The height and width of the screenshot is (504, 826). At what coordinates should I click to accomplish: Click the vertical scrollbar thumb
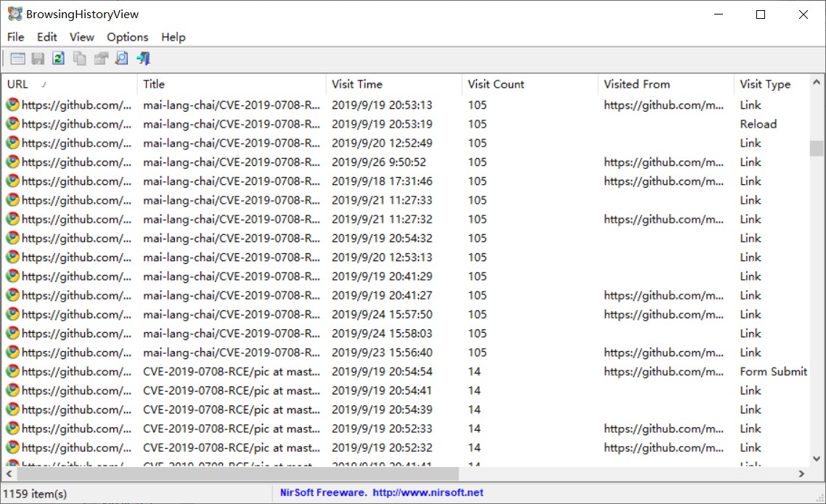[817, 148]
